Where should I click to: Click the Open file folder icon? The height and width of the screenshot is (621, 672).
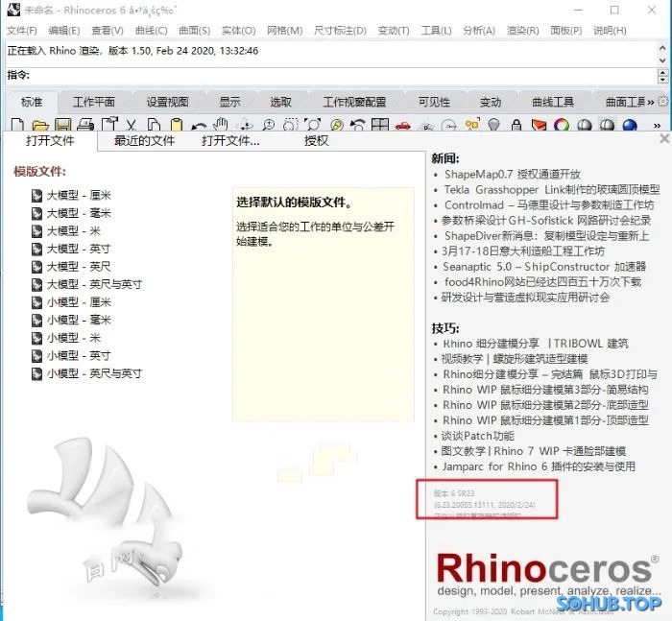(x=39, y=125)
